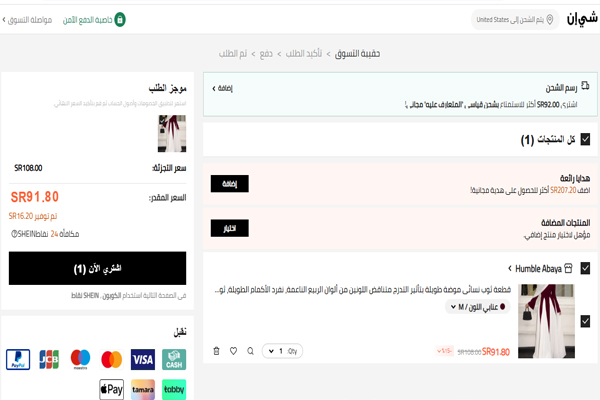
Task: Toggle the all products checkbox
Action: [x=585, y=139]
